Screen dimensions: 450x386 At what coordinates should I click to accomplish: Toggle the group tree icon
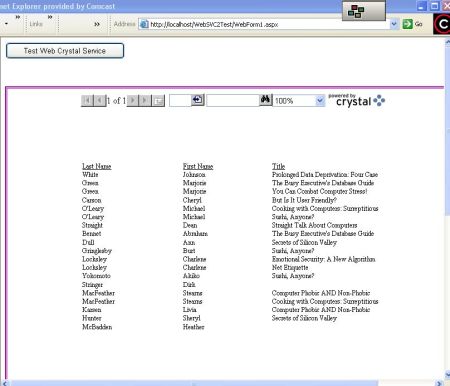click(158, 101)
